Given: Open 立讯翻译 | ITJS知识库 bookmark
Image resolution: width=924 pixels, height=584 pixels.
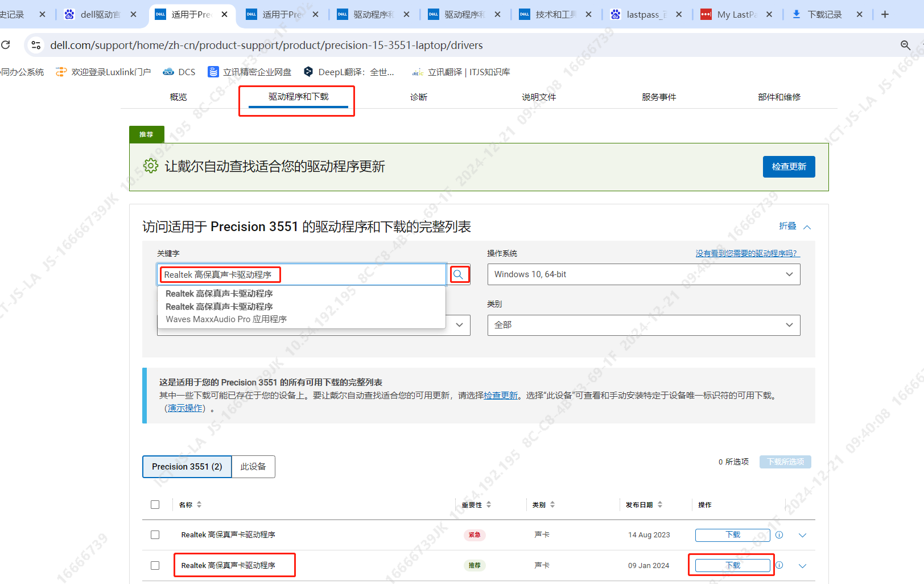Looking at the screenshot, I should 461,72.
